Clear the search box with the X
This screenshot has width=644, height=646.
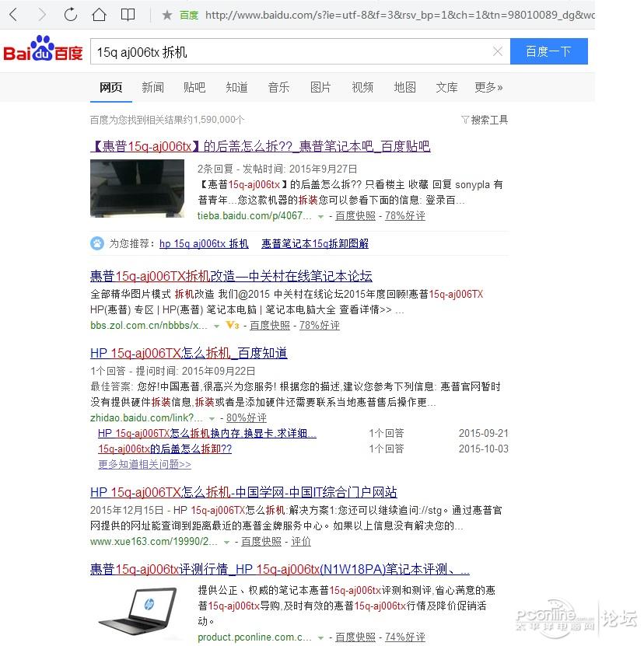(x=498, y=51)
